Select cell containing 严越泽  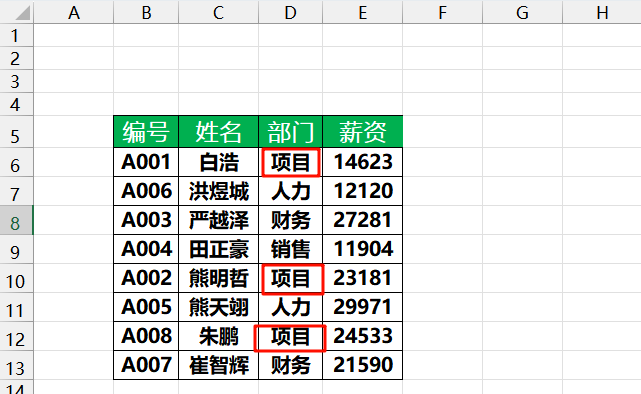coord(218,220)
